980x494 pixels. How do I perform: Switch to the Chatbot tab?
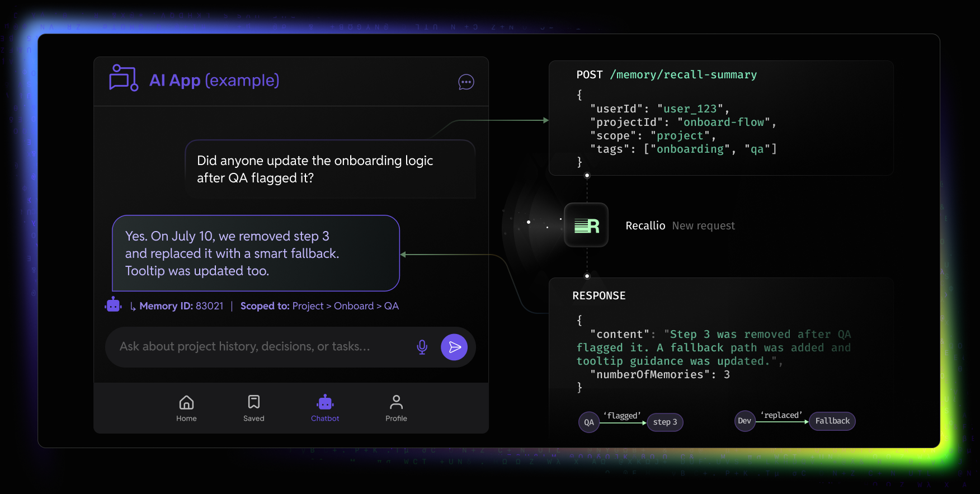coord(325,408)
